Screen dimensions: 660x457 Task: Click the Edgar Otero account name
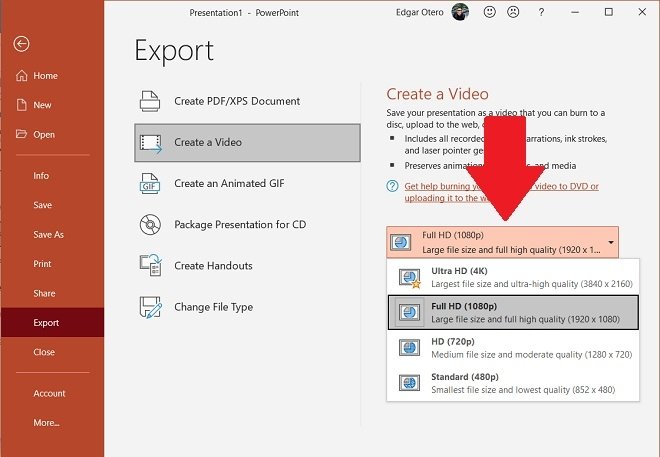(420, 12)
